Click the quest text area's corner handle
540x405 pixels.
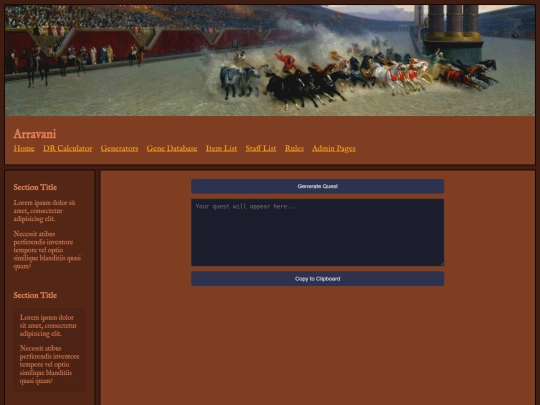point(442,264)
